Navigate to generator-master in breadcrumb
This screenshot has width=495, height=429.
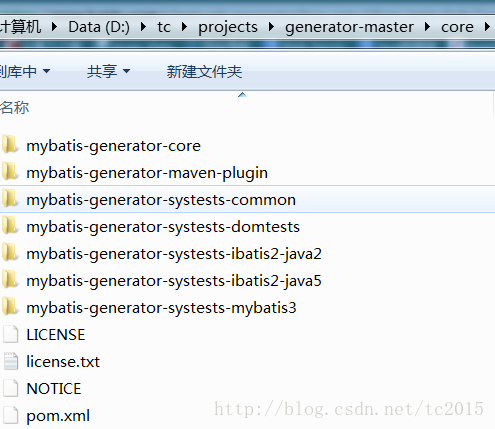pyautogui.click(x=349, y=27)
